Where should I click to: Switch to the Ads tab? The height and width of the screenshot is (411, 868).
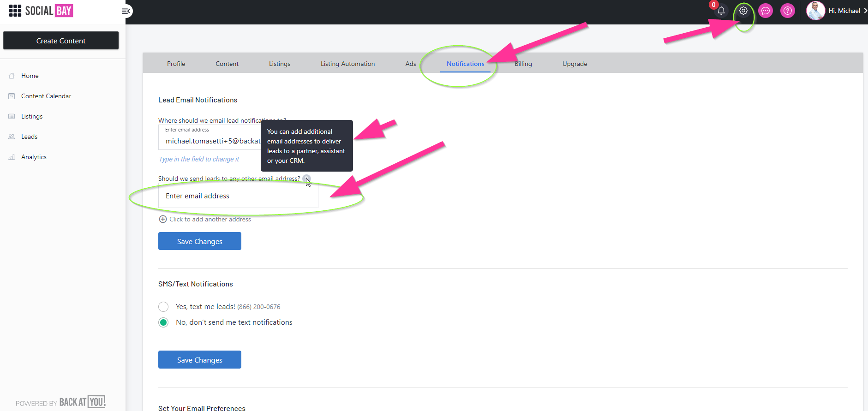coord(411,64)
